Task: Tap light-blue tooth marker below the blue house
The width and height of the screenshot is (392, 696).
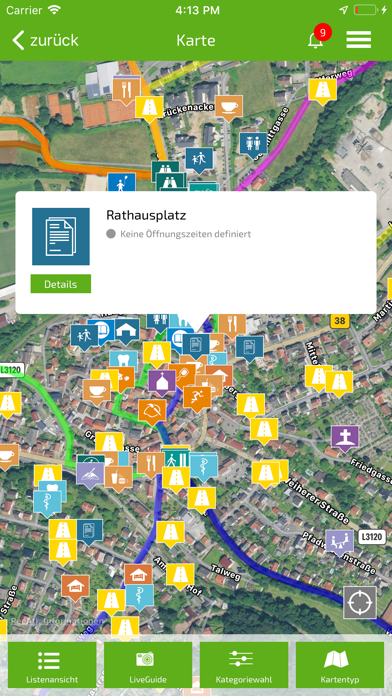Action: [x=123, y=360]
